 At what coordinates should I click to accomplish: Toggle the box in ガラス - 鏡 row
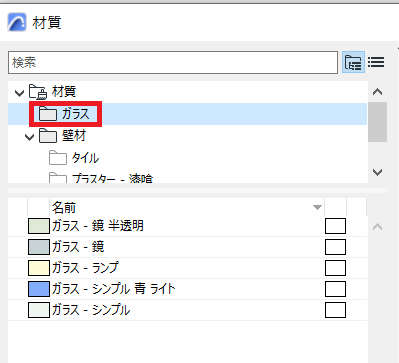[x=335, y=247]
